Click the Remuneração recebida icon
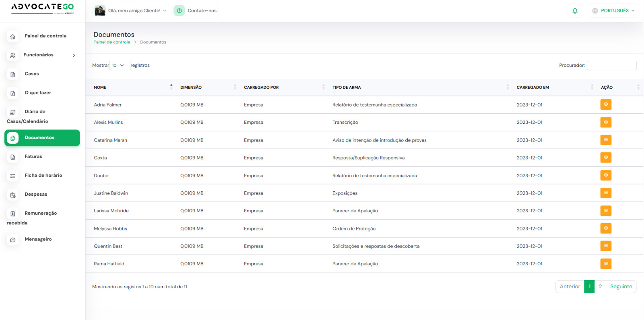This screenshot has height=320, width=644. pos(13,214)
